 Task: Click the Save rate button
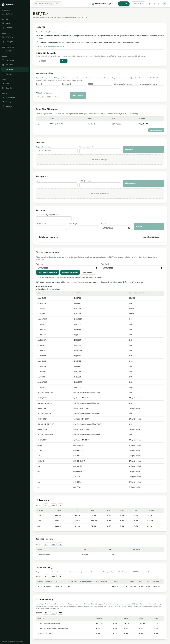coord(149,226)
